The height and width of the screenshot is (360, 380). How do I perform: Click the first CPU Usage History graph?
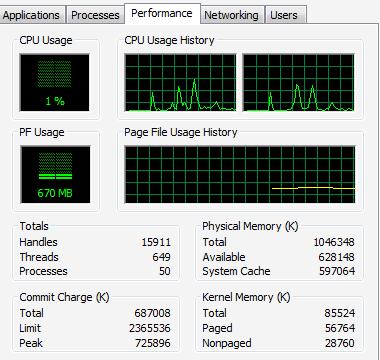180,82
